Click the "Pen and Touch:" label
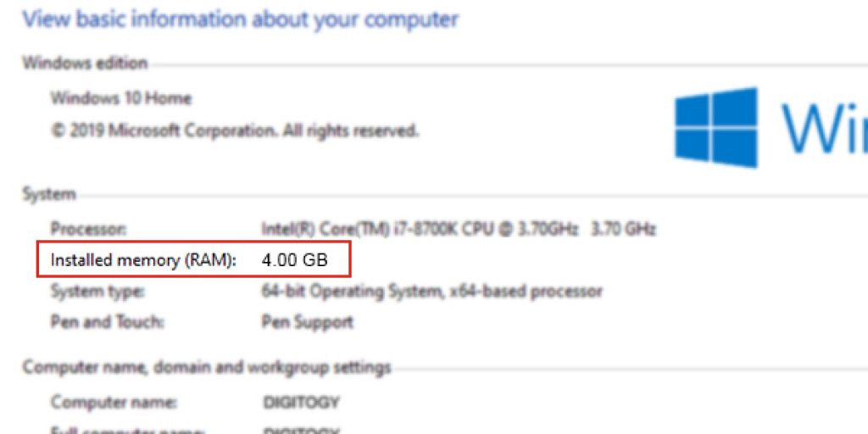Image resolution: width=868 pixels, height=434 pixels. [108, 322]
